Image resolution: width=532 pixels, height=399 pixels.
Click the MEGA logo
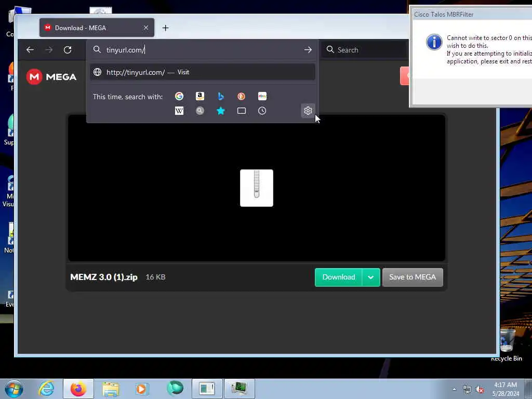tap(51, 77)
